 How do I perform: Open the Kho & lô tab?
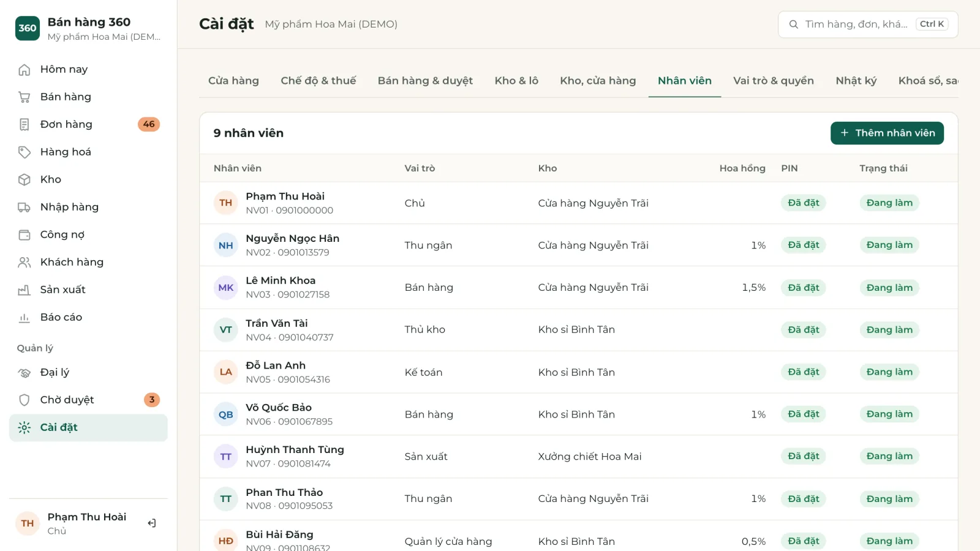pyautogui.click(x=516, y=81)
